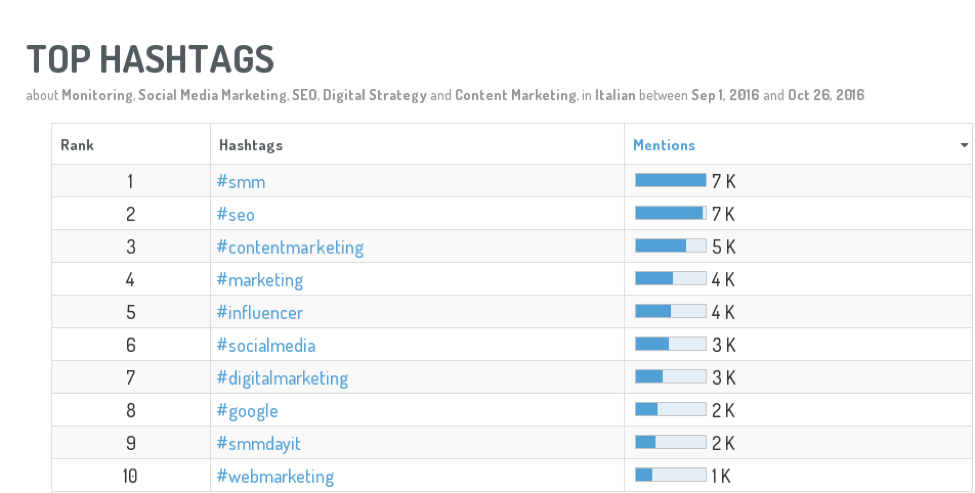975x493 pixels.
Task: Open the #google hashtag link
Action: click(x=247, y=412)
